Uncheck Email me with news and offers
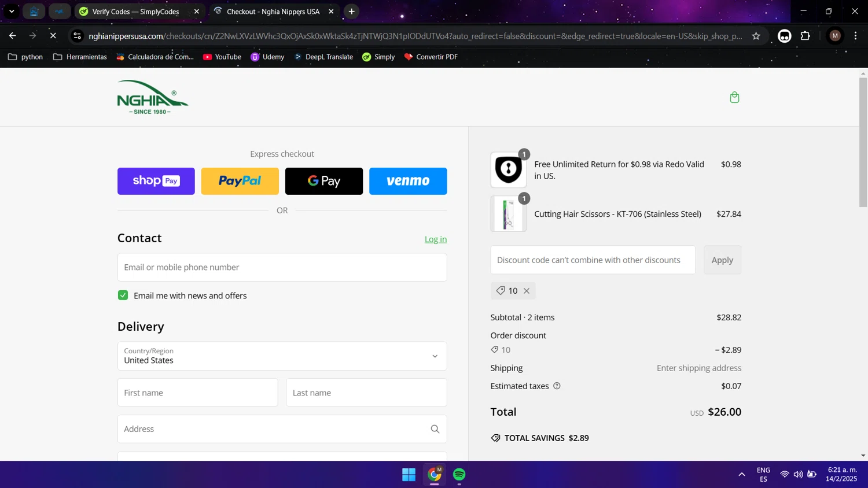868x488 pixels. tap(123, 295)
